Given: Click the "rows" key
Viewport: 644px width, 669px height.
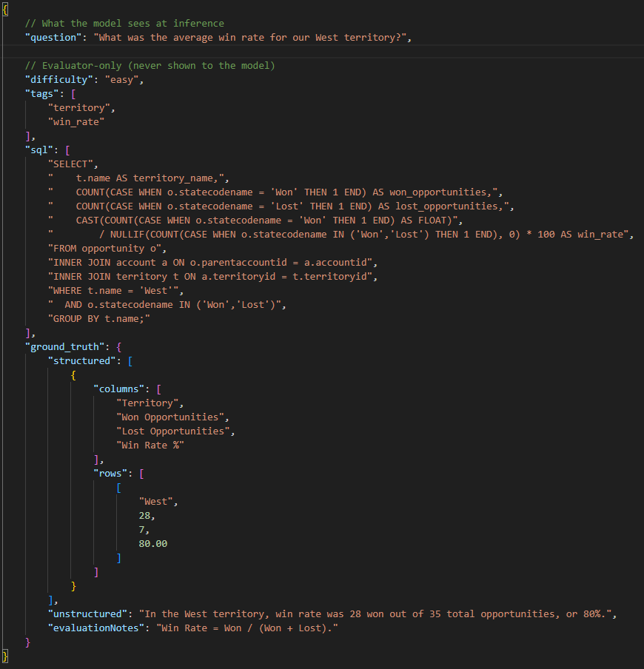Looking at the screenshot, I should point(113,473).
